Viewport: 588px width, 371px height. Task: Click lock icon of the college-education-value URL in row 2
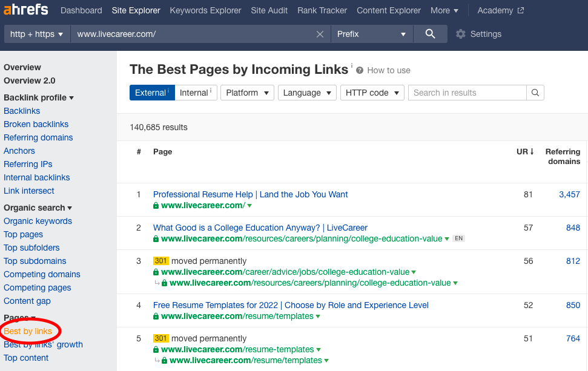pos(156,238)
